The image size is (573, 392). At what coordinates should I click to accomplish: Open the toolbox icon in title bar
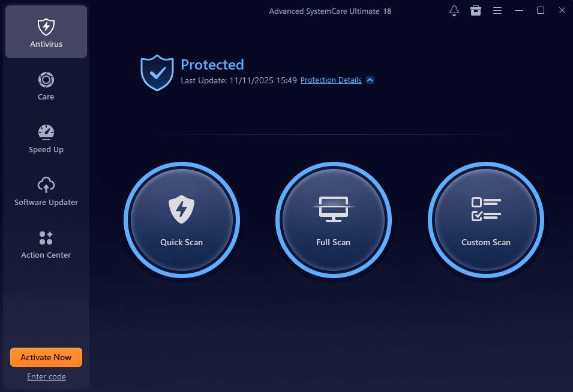tap(476, 11)
